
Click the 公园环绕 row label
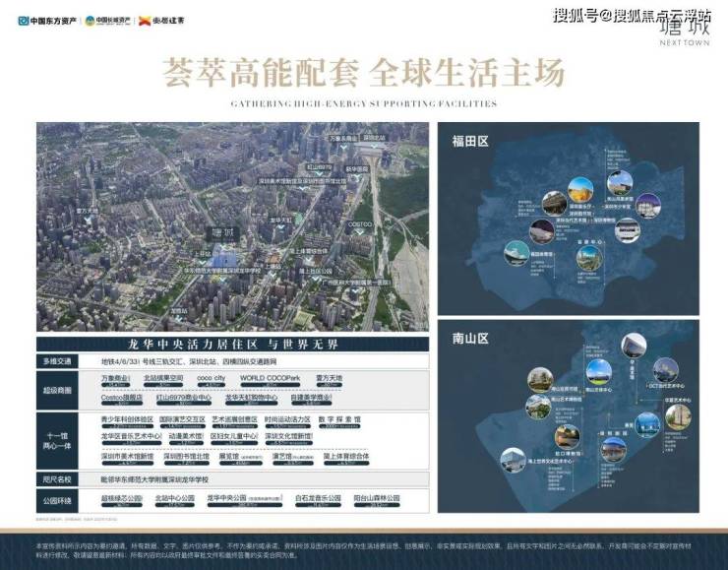(x=57, y=501)
